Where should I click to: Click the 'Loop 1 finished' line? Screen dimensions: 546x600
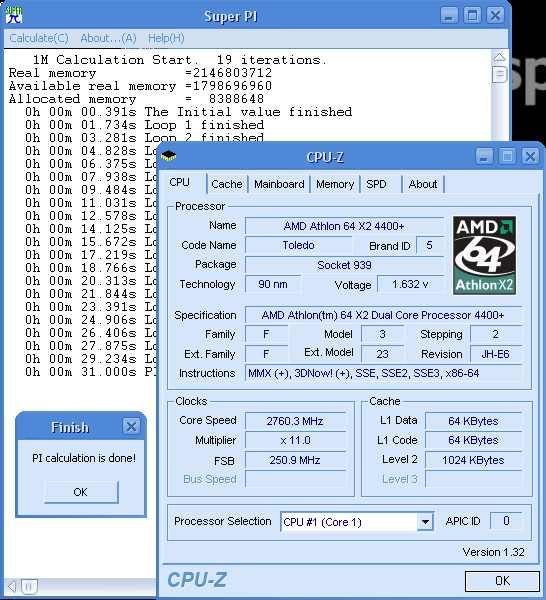click(145, 125)
